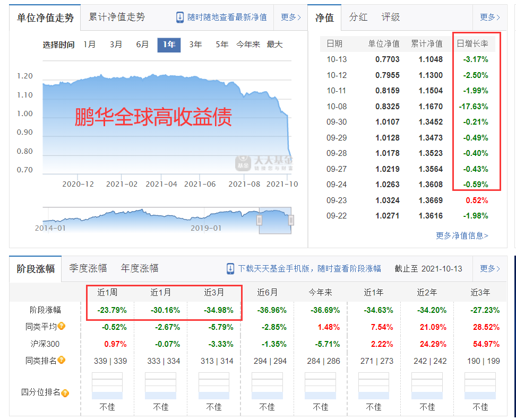Select the 3年 time range option

(195, 45)
